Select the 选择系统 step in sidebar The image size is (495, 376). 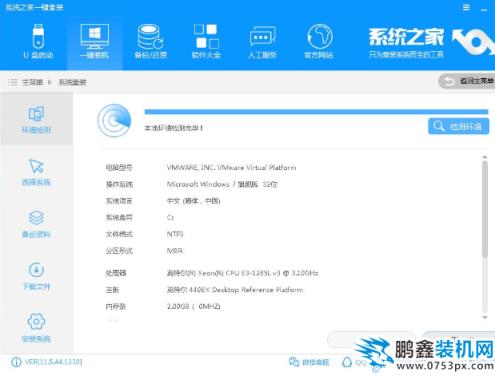(x=36, y=172)
